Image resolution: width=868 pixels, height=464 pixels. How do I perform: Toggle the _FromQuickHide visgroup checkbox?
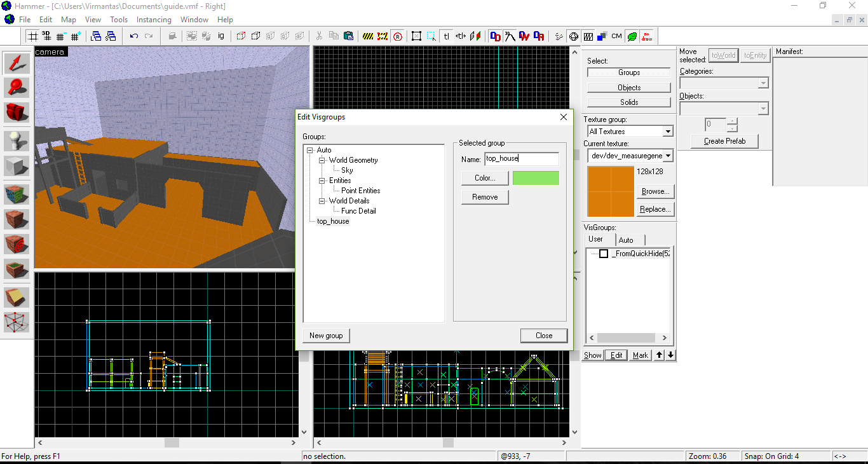point(604,254)
